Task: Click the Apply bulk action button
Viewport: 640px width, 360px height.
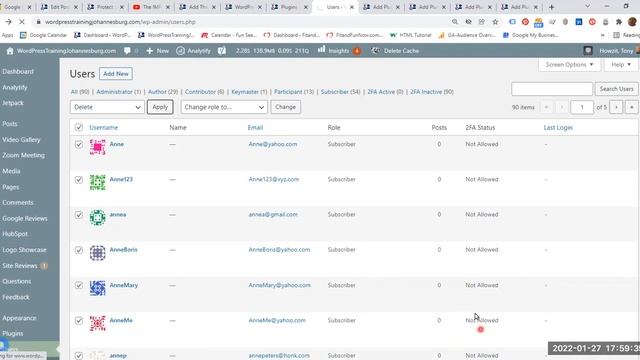Action: click(160, 107)
